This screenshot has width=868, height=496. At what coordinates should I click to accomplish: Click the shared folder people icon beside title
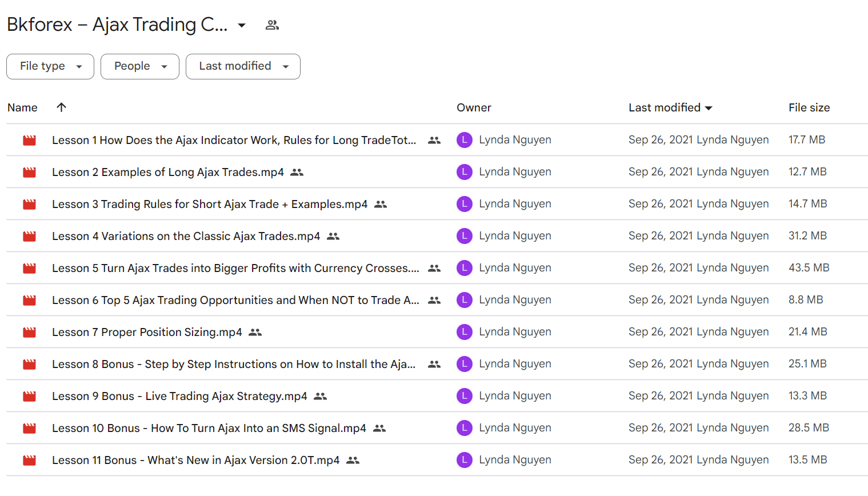tap(272, 25)
